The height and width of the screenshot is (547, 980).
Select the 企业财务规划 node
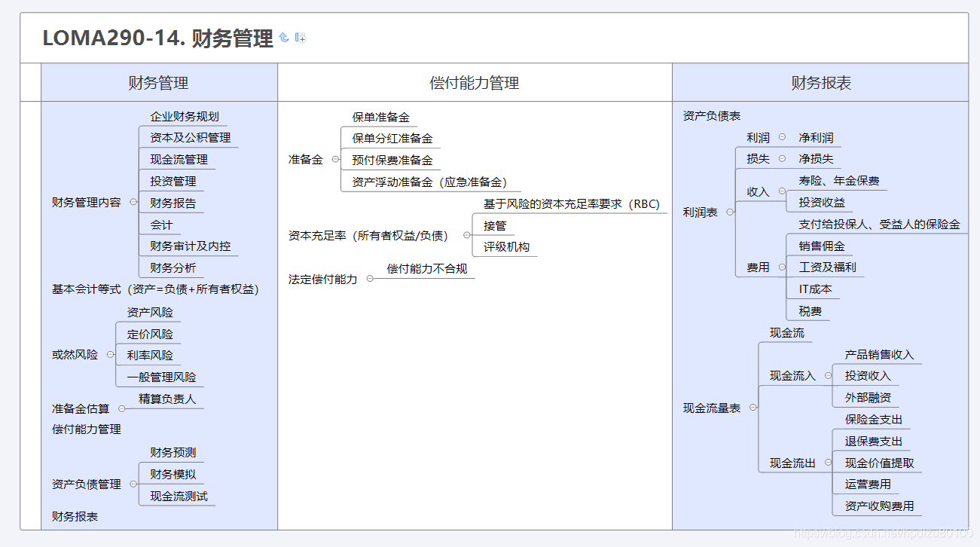click(x=185, y=117)
